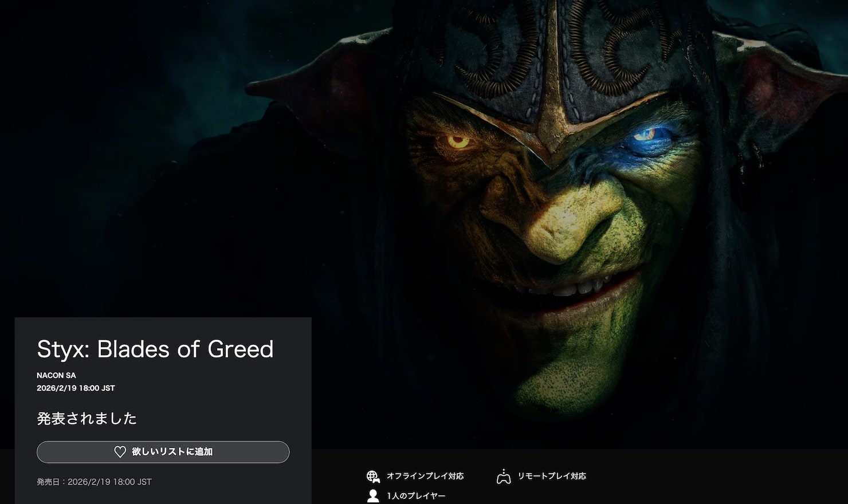The width and height of the screenshot is (848, 504).
Task: Click the heart icon on the wishlist button
Action: [120, 452]
